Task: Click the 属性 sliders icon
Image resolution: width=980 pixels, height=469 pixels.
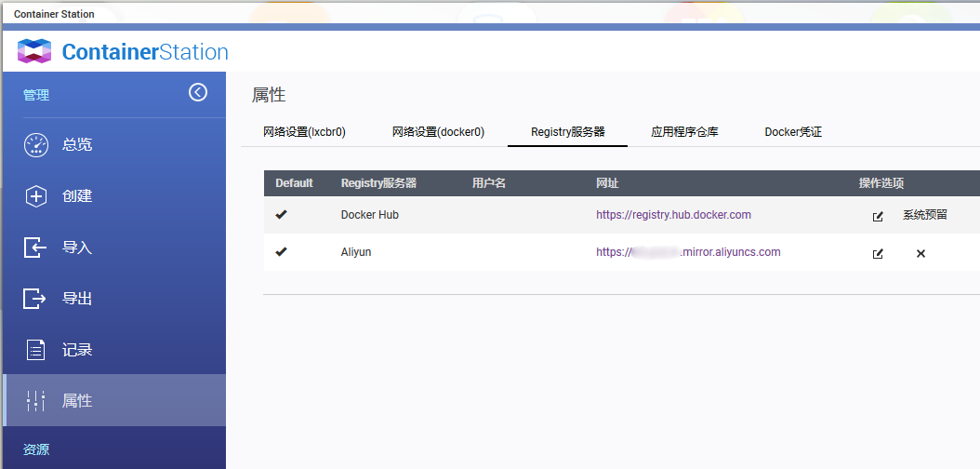Action: point(35,400)
